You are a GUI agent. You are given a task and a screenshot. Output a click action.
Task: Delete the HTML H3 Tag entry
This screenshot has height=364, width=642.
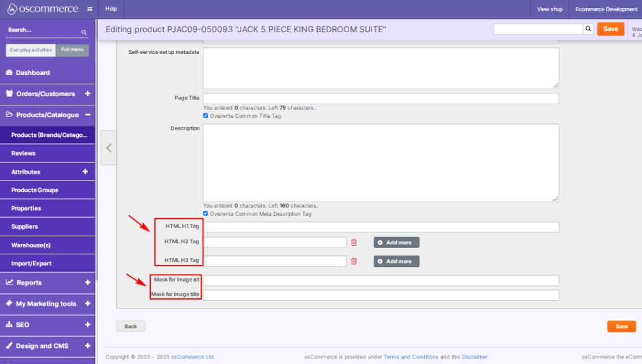354,261
